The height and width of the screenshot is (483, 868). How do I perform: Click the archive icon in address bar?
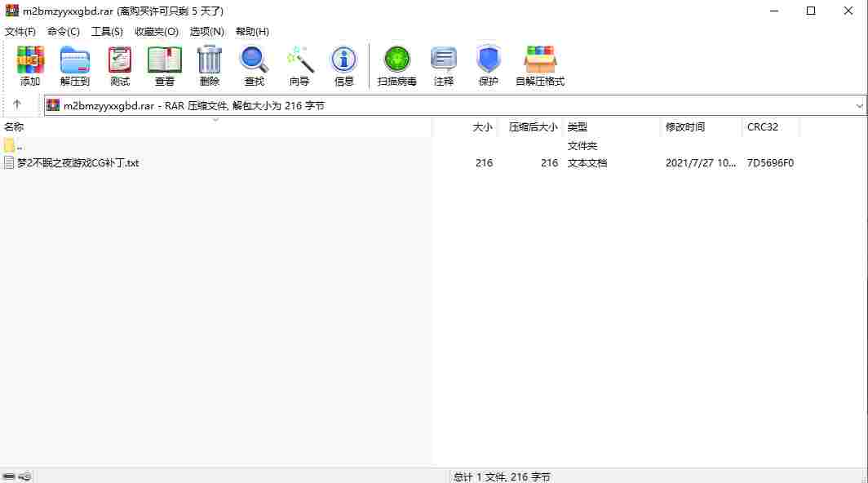click(53, 105)
